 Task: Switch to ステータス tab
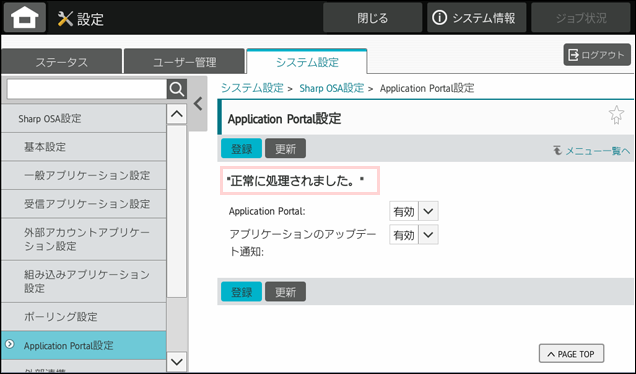coord(62,61)
